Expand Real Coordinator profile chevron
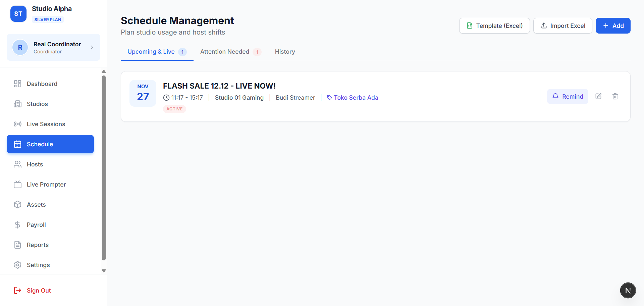Image resolution: width=644 pixels, height=306 pixels. click(92, 47)
